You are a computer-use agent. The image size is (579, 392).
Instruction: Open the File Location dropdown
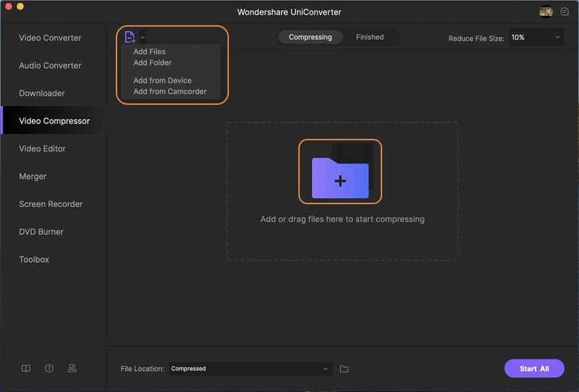click(x=251, y=369)
